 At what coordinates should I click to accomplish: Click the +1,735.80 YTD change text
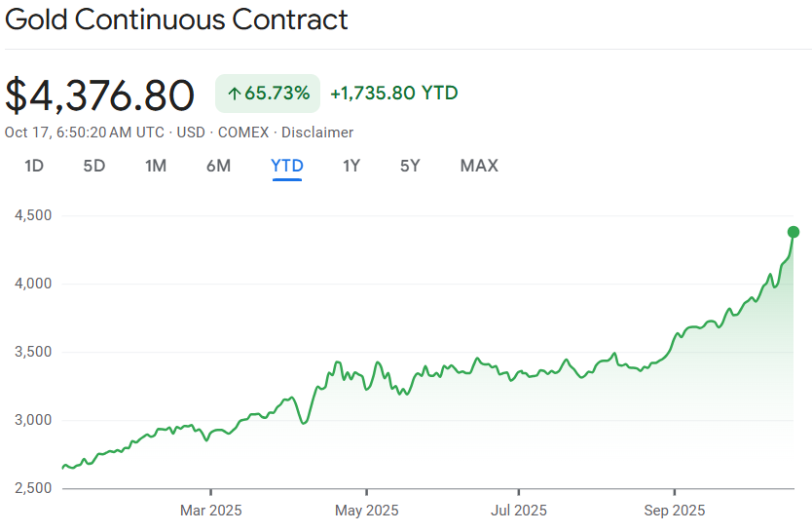point(394,94)
